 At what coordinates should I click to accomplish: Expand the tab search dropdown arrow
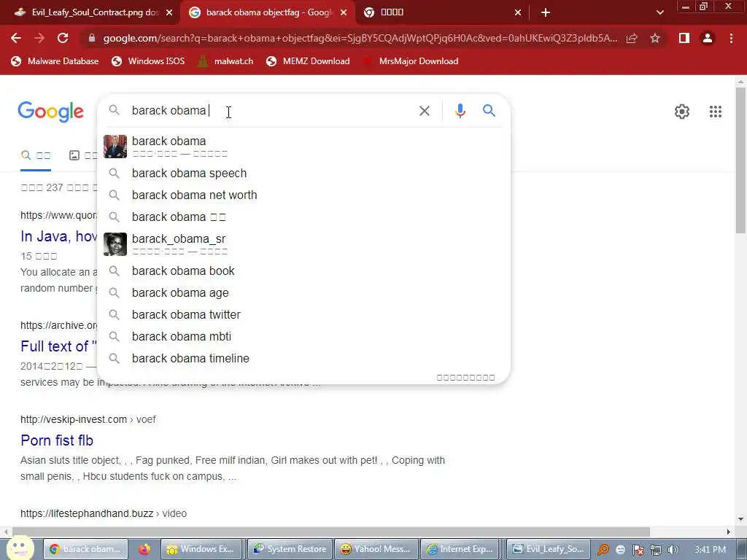coord(659,12)
